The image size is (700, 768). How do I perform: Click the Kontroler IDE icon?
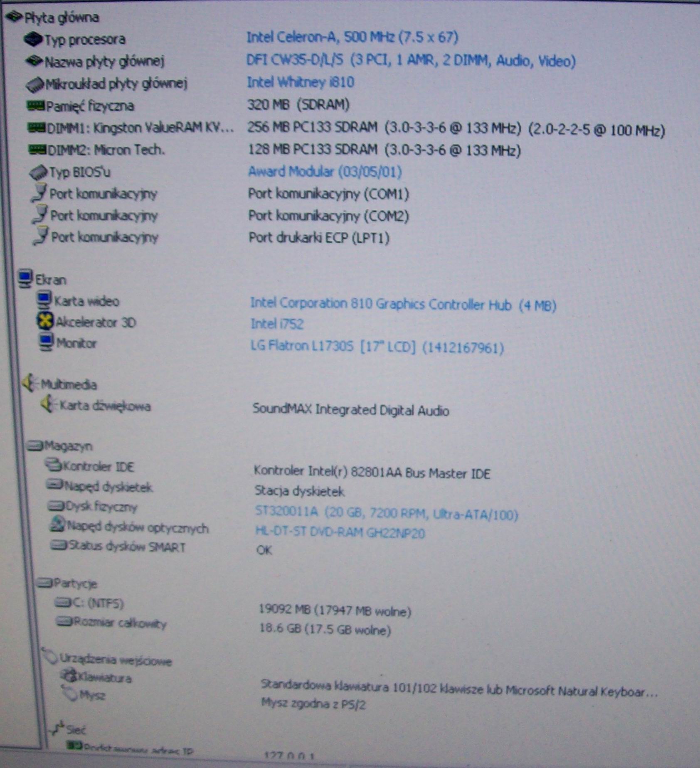pyautogui.click(x=53, y=465)
